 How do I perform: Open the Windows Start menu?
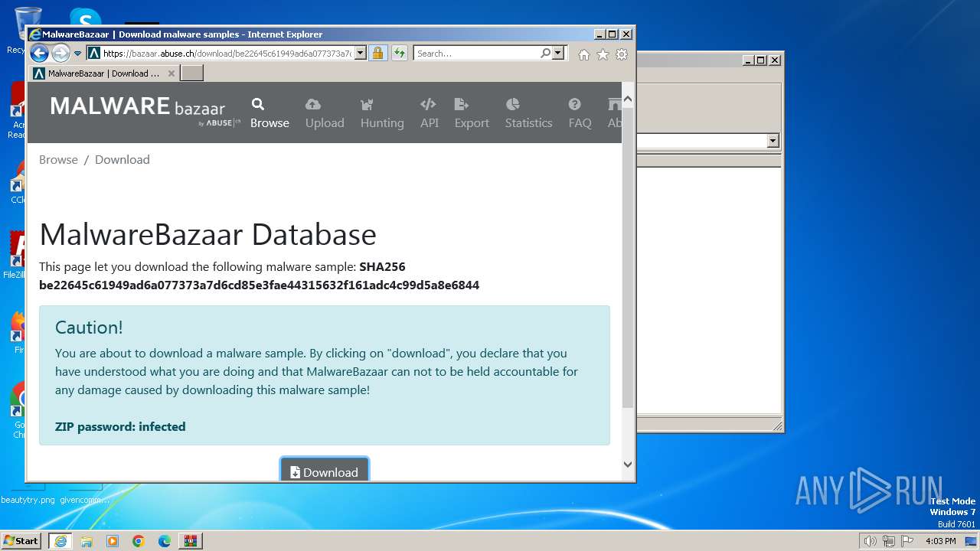coord(21,540)
